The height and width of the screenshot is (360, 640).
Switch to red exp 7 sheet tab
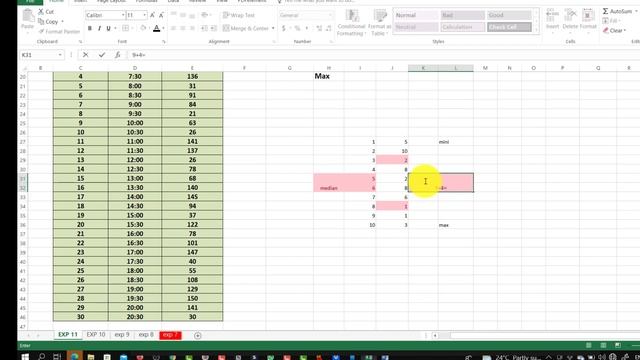(170, 335)
